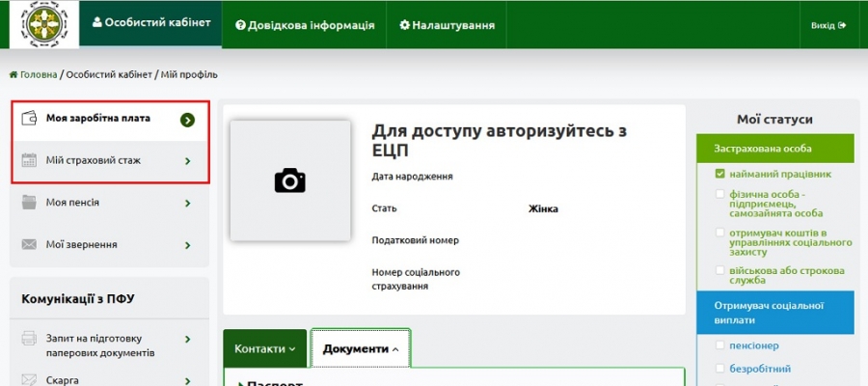
Task: Click the printer icon beside Запит на підготовку
Action: pyautogui.click(x=29, y=339)
